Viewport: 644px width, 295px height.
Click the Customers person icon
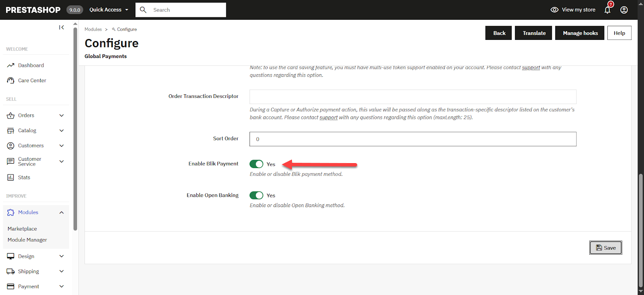[11, 146]
